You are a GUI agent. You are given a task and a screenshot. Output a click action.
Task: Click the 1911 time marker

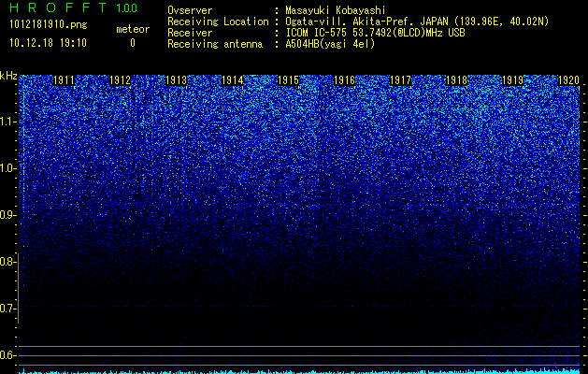coord(65,80)
